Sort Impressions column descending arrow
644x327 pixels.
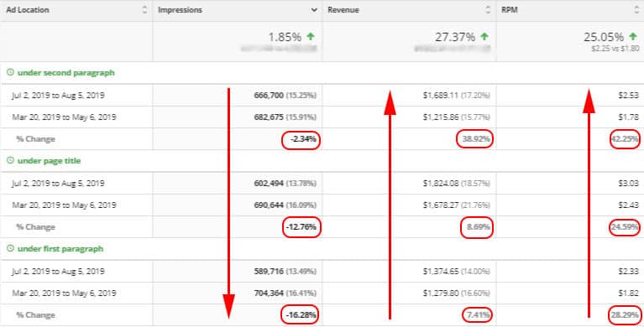point(314,10)
